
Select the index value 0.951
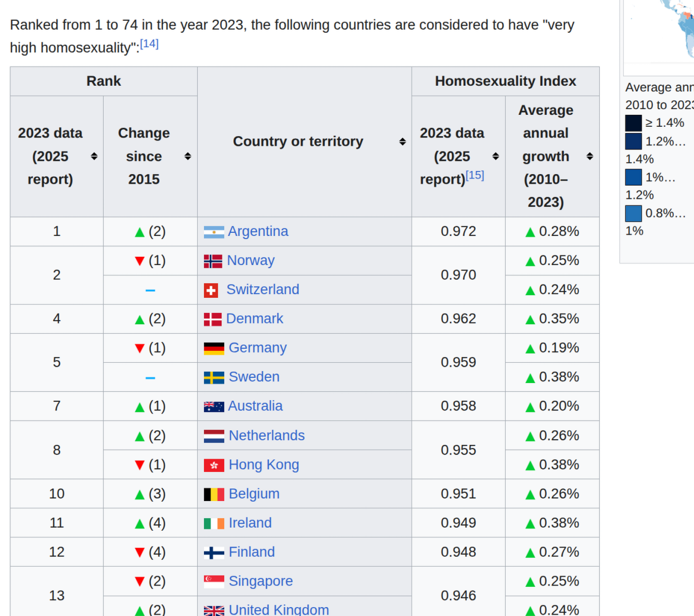(x=458, y=494)
